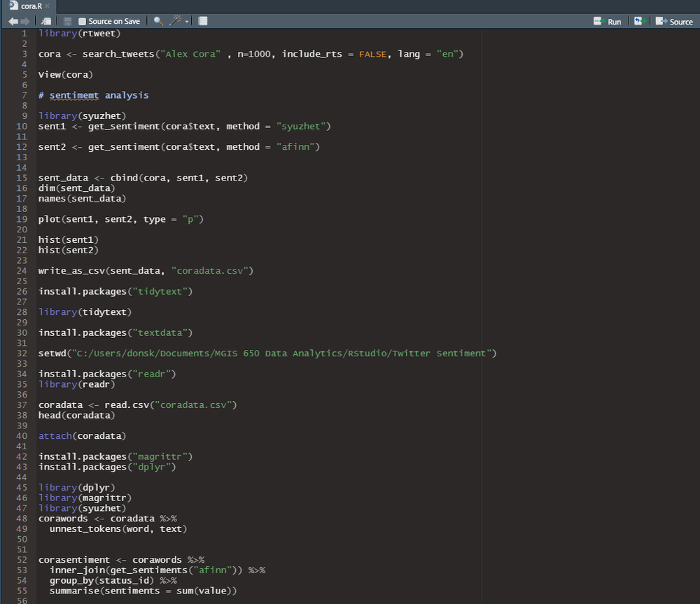Open Find/Replace with the magnifier icon
700x604 pixels.
pos(158,21)
